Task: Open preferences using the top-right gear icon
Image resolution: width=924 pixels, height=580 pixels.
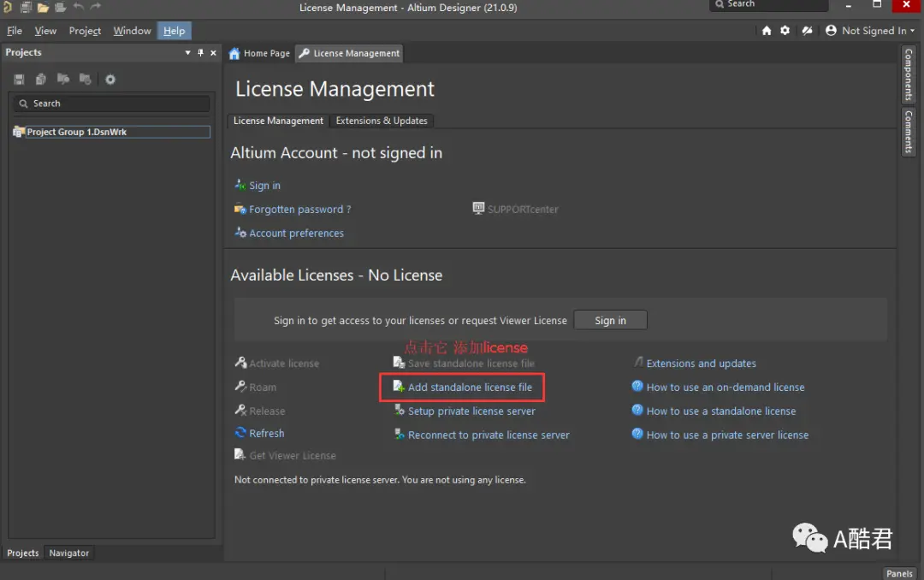Action: [785, 30]
